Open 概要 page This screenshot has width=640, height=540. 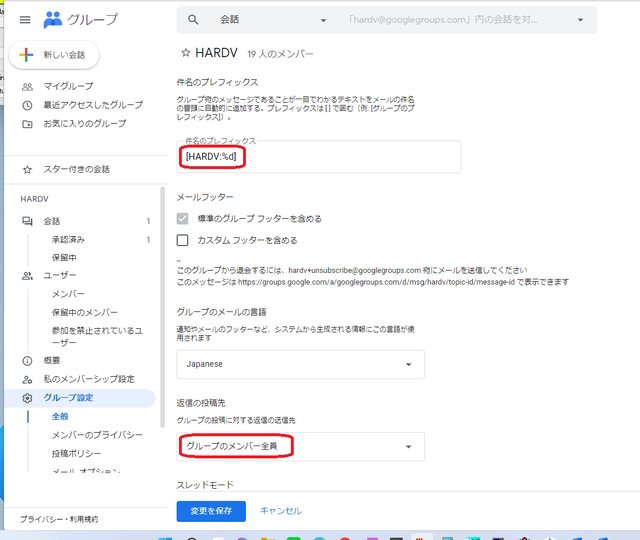coord(52,361)
